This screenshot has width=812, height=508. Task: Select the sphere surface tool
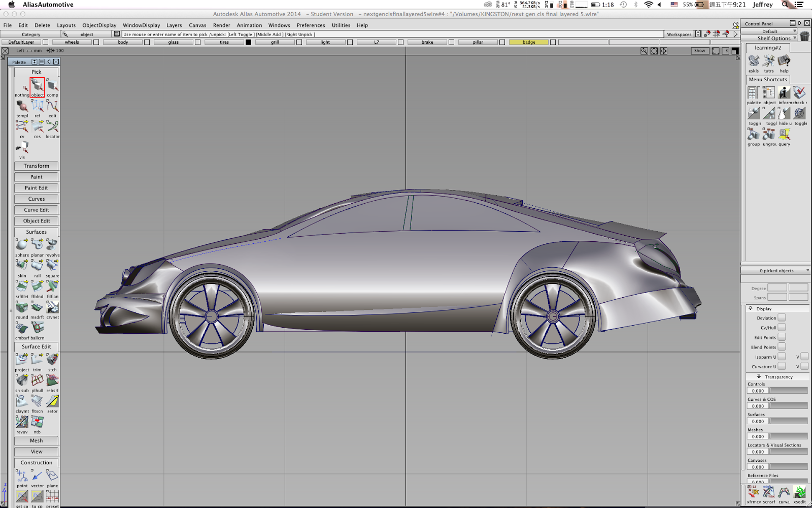(x=21, y=244)
